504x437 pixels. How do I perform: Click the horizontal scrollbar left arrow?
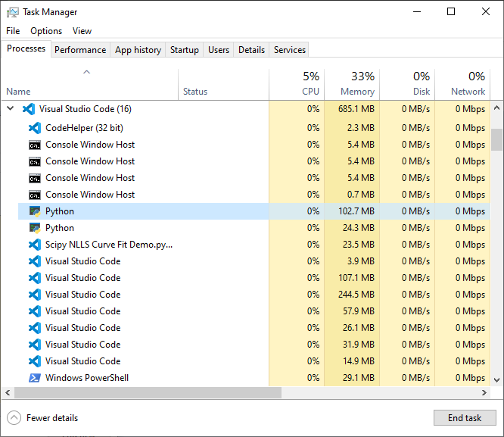(x=8, y=392)
